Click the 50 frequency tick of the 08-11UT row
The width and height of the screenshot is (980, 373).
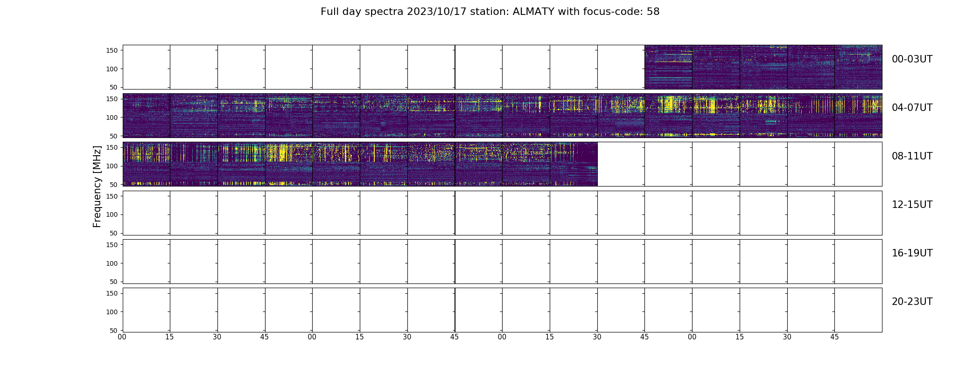pyautogui.click(x=114, y=185)
